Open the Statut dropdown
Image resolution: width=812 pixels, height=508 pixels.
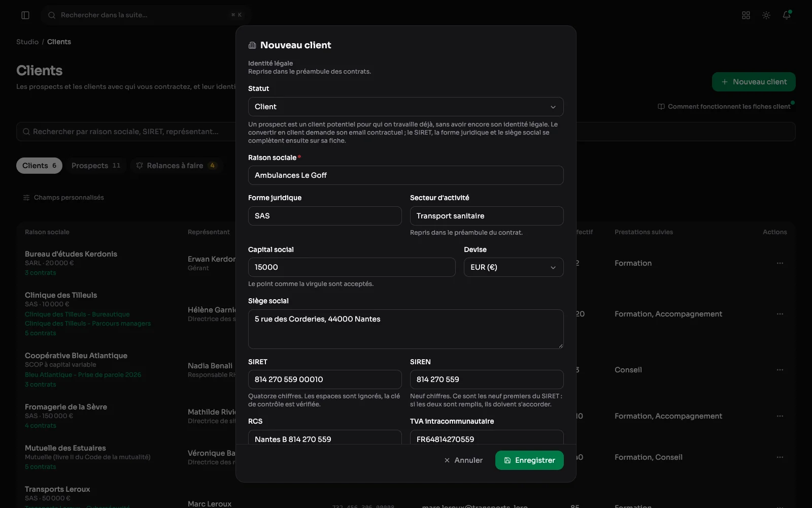point(406,107)
